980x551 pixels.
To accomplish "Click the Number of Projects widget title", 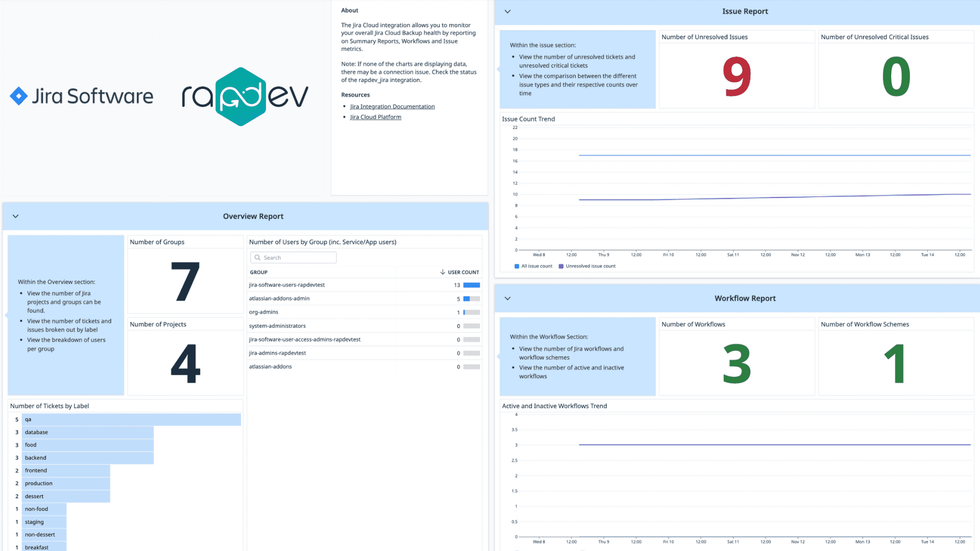I will 158,324.
